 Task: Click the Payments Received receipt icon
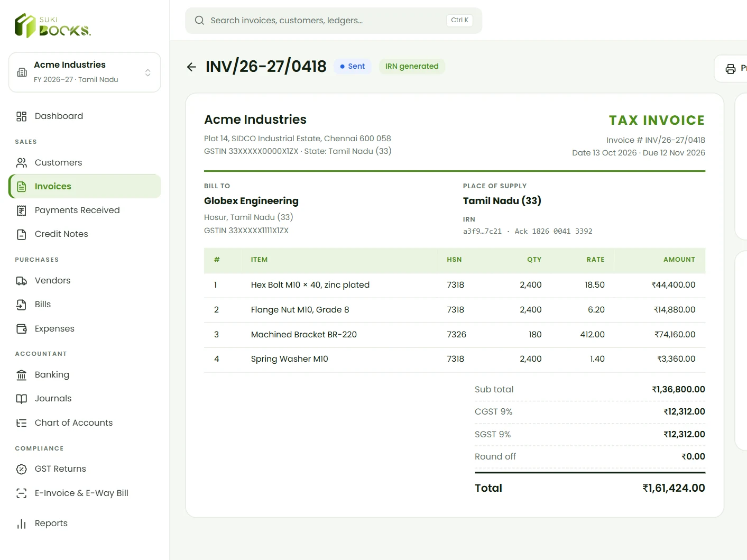(21, 210)
